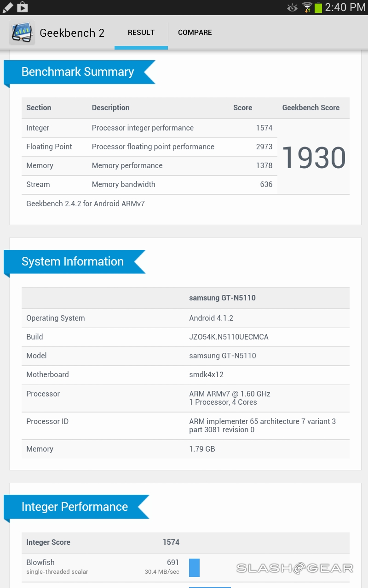Tap the SlashGear watermark logo

[x=295, y=568]
